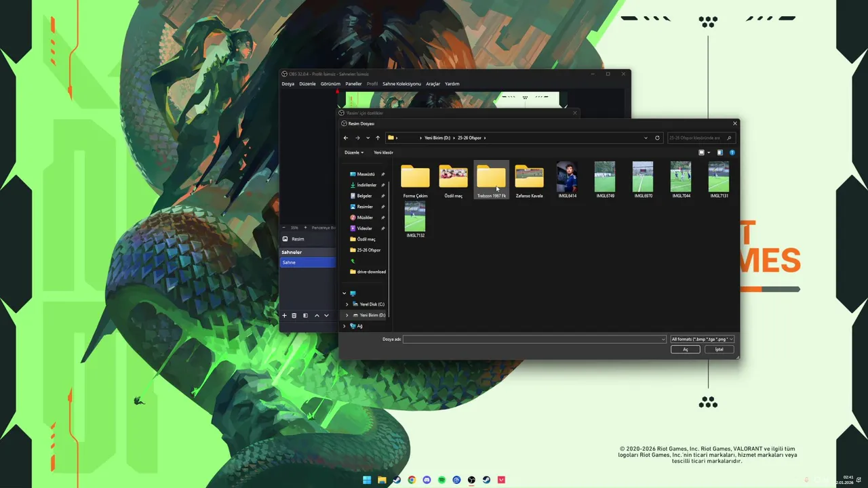The height and width of the screenshot is (488, 868).
Task: Open Masaüstü in the navigation pane
Action: point(366,174)
